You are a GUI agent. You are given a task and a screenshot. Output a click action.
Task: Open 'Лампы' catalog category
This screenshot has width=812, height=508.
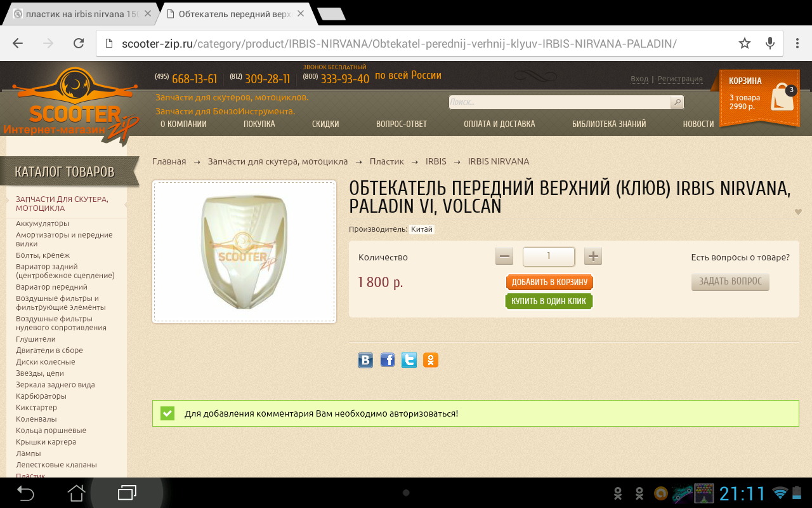[29, 453]
